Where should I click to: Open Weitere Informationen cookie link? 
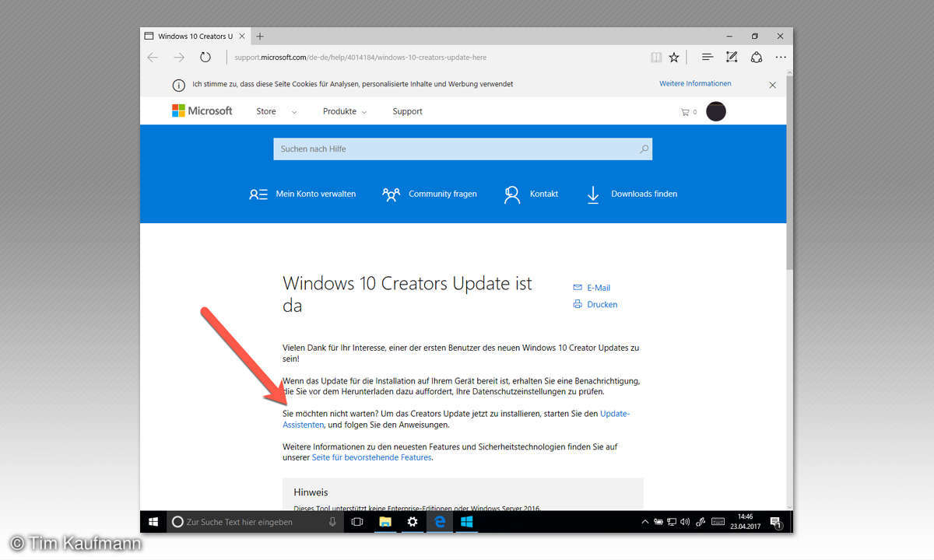pyautogui.click(x=695, y=83)
